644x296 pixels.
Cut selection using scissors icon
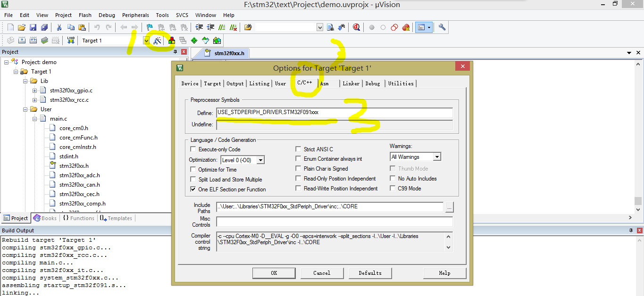click(x=59, y=27)
